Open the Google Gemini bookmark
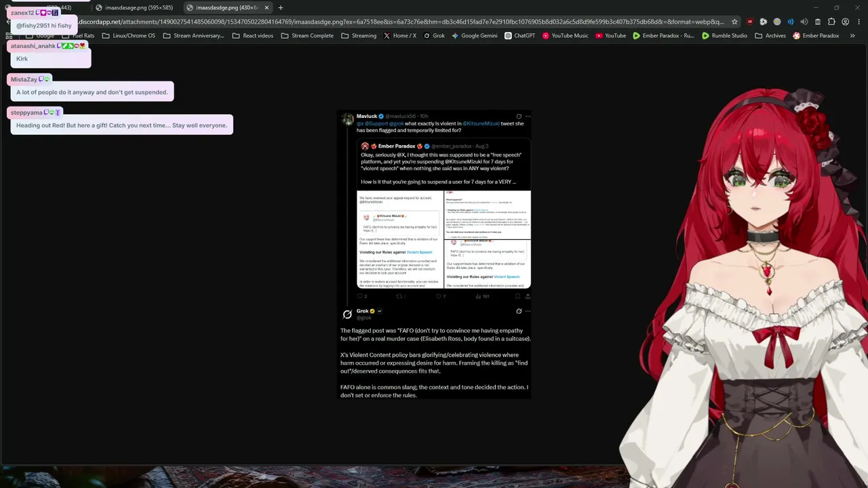Viewport: 868px width, 488px height. (475, 36)
